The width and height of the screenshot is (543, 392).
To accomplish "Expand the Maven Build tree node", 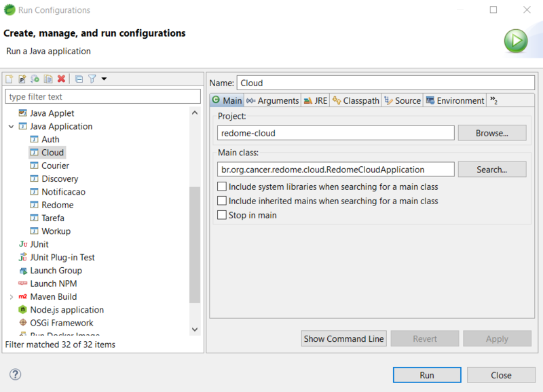I will (x=12, y=296).
